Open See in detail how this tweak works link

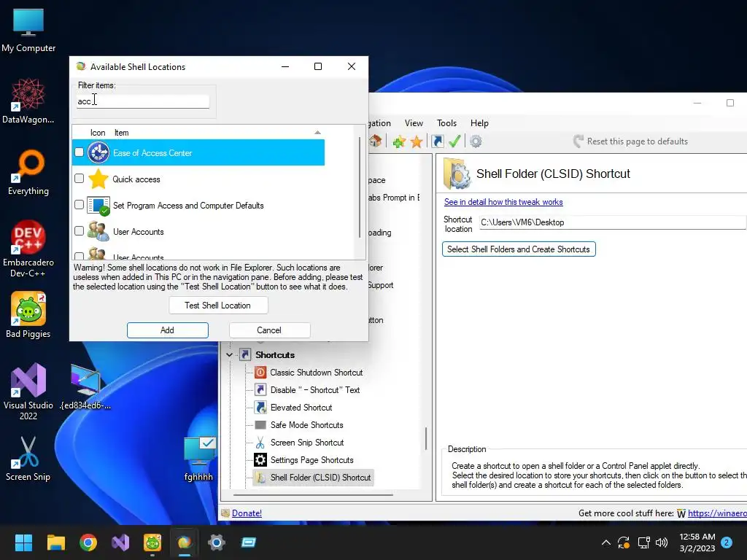503,202
